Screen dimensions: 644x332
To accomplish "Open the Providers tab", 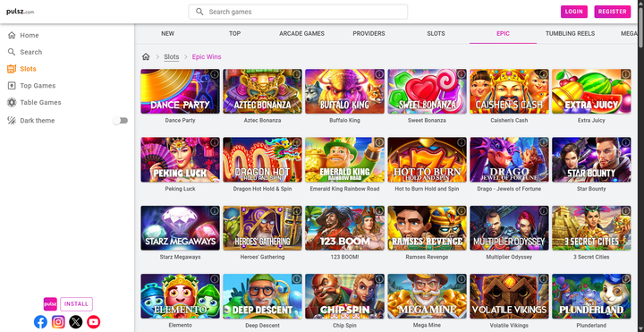I will 369,34.
